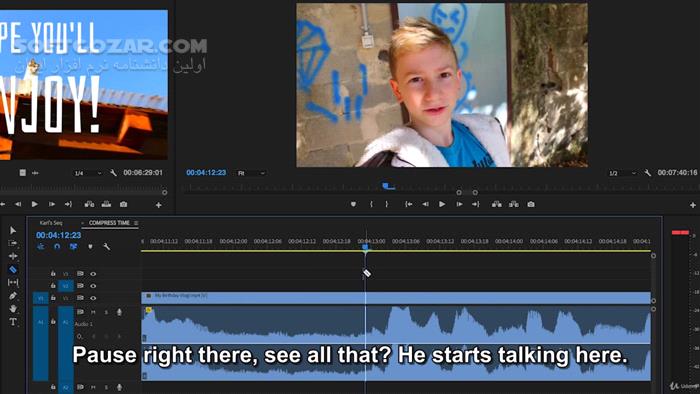Image resolution: width=700 pixels, height=394 pixels.
Task: Add marker in timeline header
Action: coord(90,246)
